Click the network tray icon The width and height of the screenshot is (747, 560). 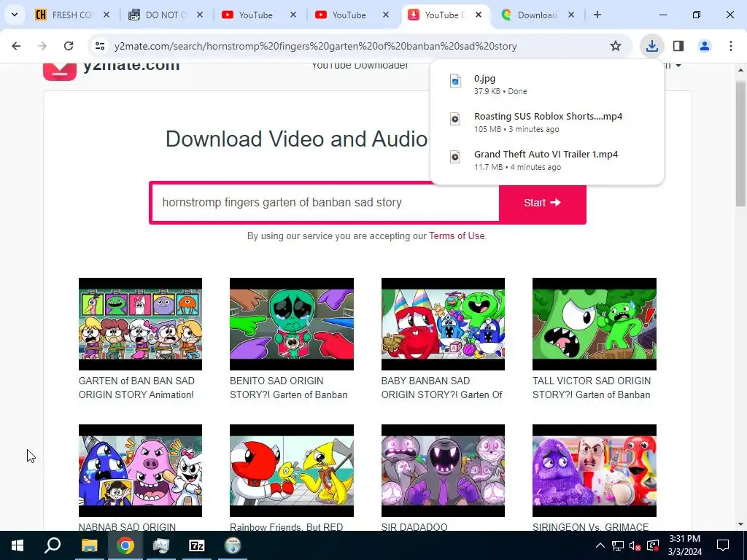point(618,545)
